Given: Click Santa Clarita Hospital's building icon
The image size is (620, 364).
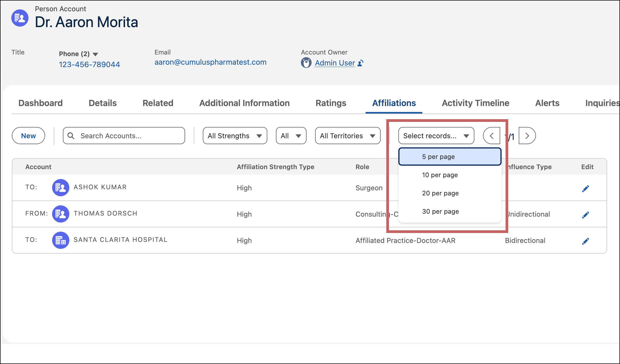Looking at the screenshot, I should pyautogui.click(x=61, y=240).
